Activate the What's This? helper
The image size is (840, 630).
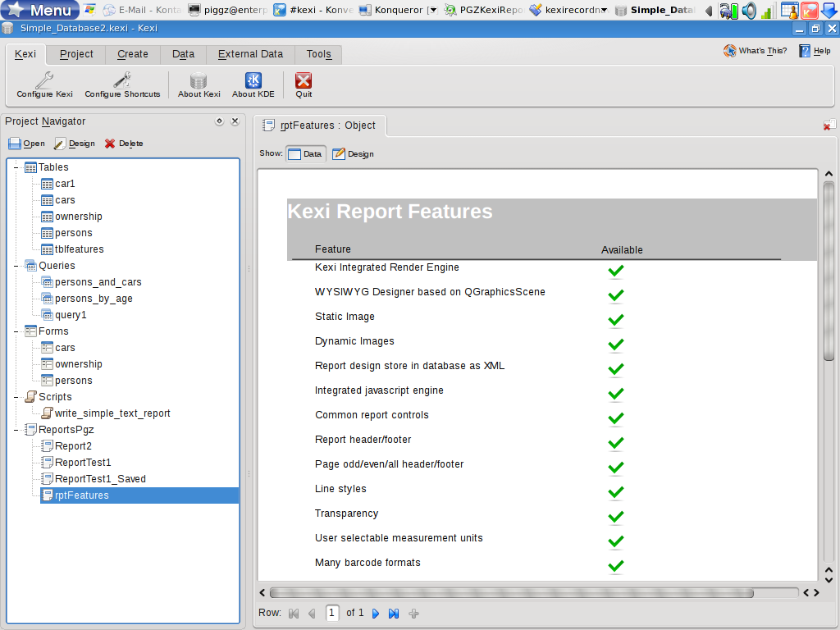click(756, 51)
